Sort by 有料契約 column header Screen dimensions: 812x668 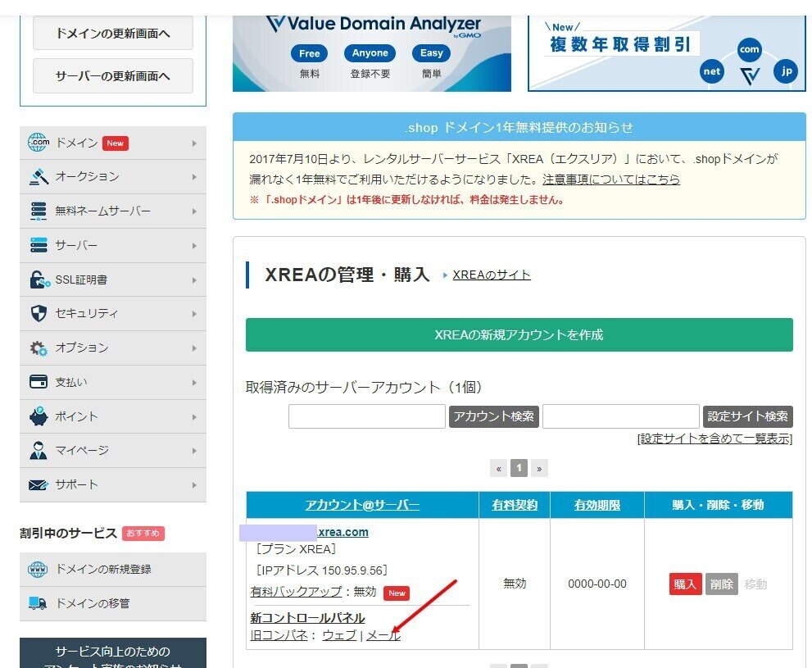515,505
